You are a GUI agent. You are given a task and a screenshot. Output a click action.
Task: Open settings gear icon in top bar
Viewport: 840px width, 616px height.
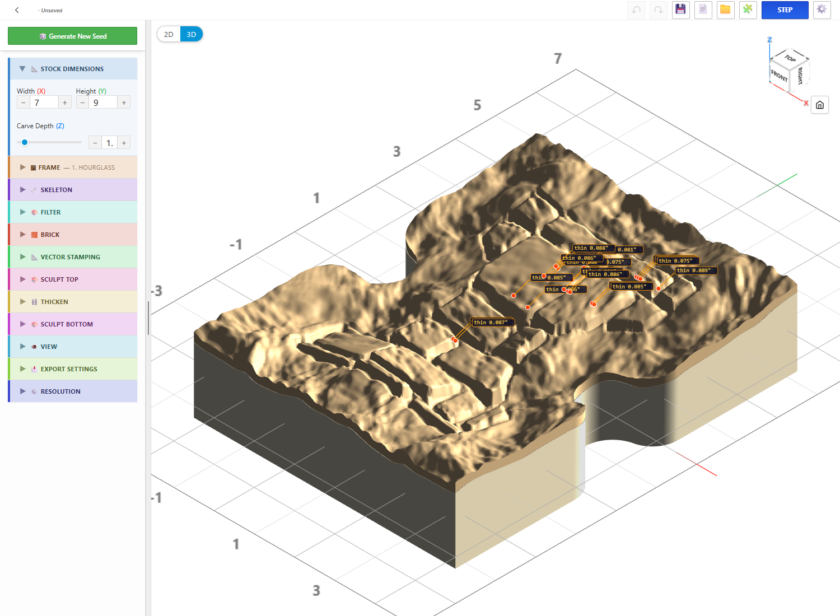pyautogui.click(x=822, y=10)
